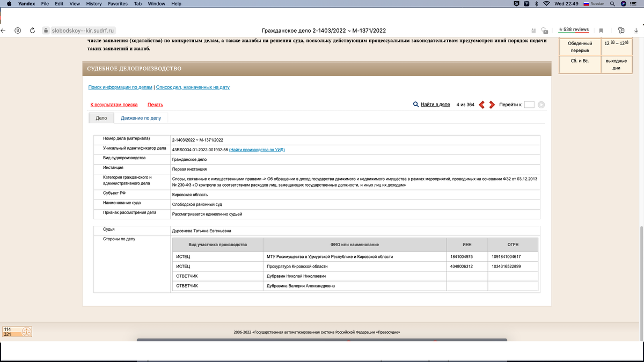Bookmark this page with the bookmark icon
Screen dimensions: 644x362
click(x=601, y=31)
